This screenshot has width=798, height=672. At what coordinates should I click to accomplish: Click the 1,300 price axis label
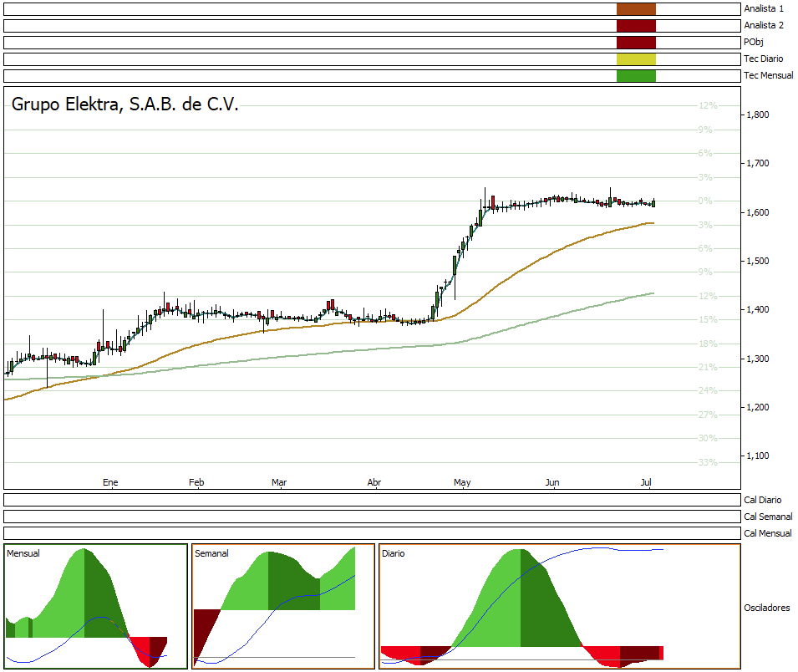(x=758, y=359)
